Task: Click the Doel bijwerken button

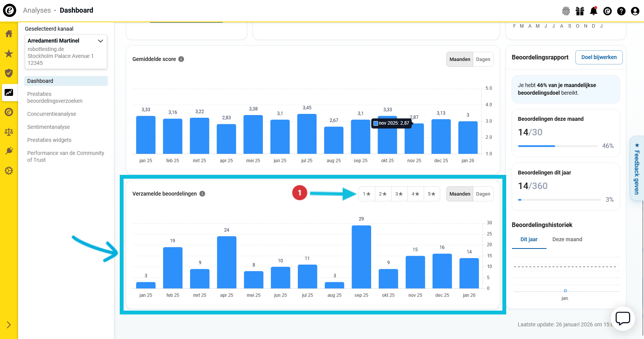Action: [599, 58]
